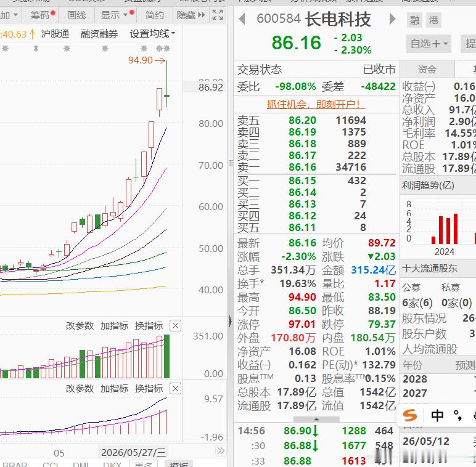Image resolution: width=476 pixels, height=467 pixels.
Task: Click the 交易状态 已收市 status row
Action: [316, 70]
